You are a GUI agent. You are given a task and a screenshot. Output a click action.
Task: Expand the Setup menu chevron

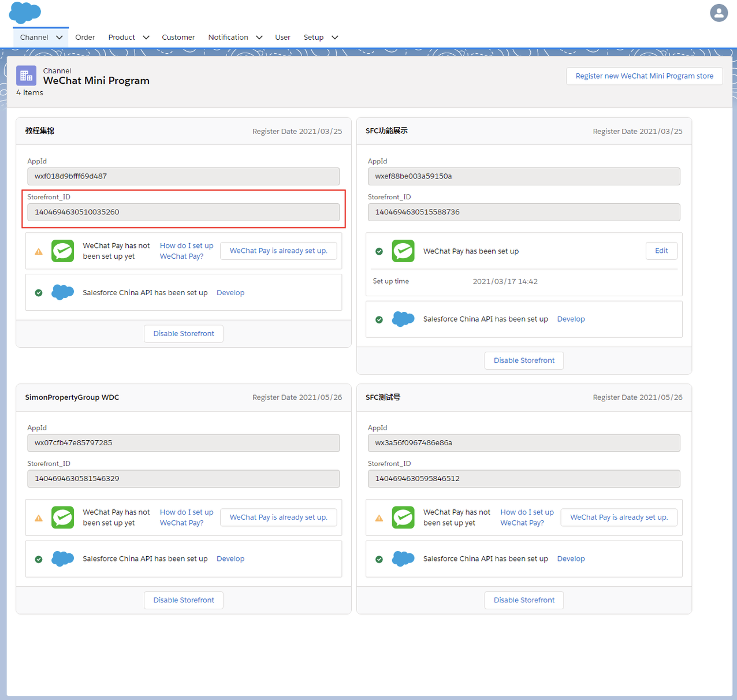pos(334,38)
